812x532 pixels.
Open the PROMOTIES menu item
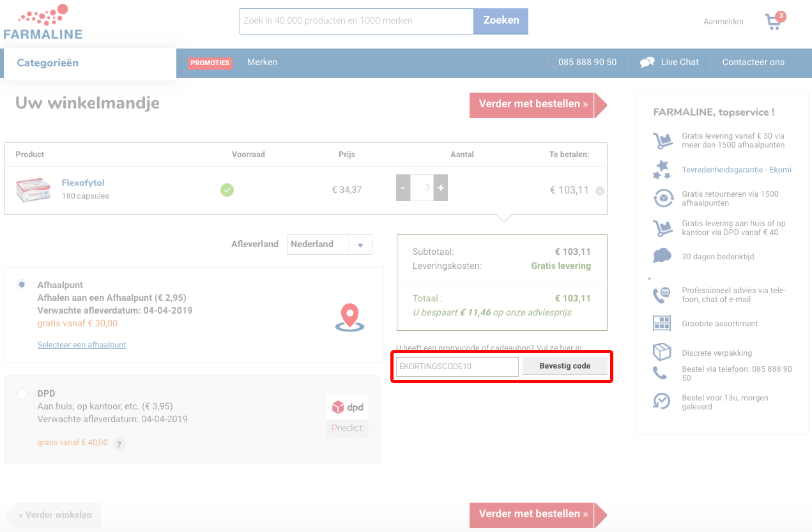[x=210, y=63]
